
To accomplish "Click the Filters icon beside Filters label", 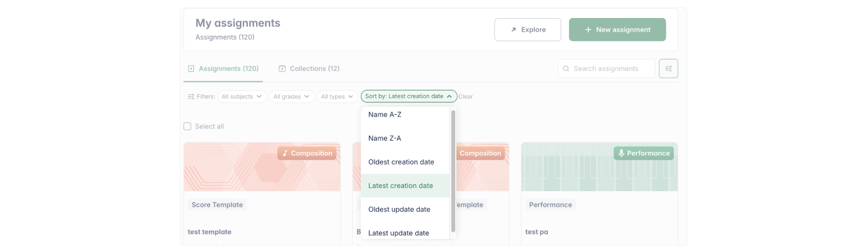I will tap(191, 97).
